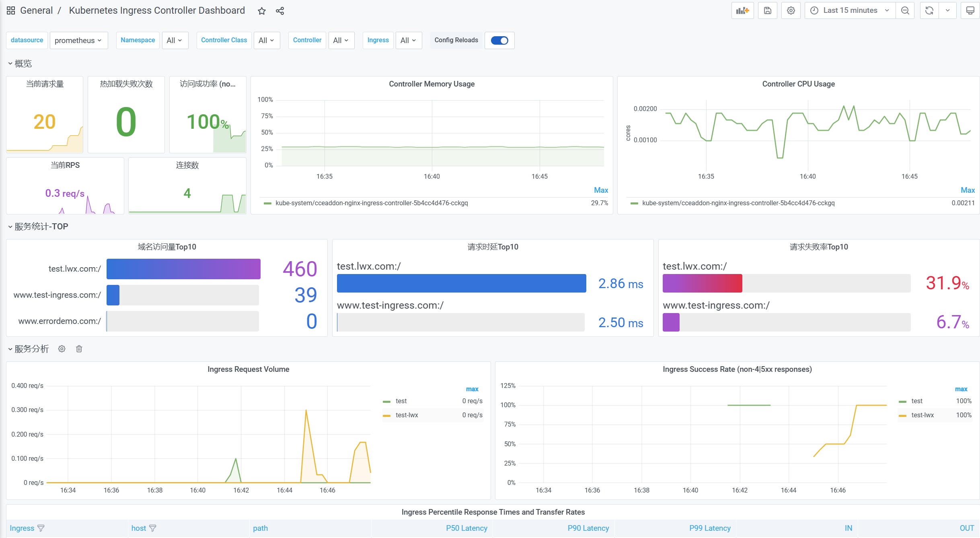Open the refresh interval dropdown
The width and height of the screenshot is (980, 538).
click(x=947, y=10)
